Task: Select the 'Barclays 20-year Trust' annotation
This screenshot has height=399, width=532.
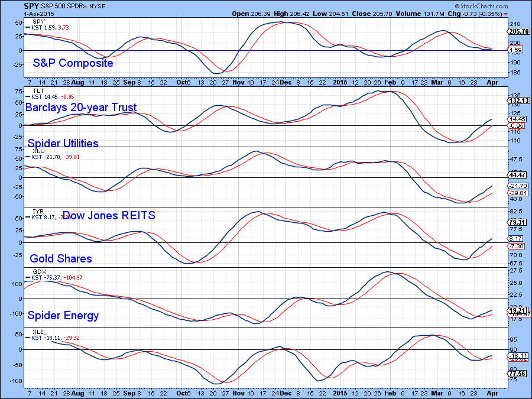Action: tap(81, 108)
